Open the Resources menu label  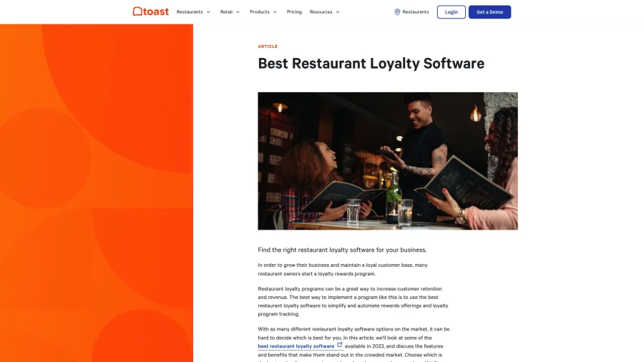tap(321, 12)
